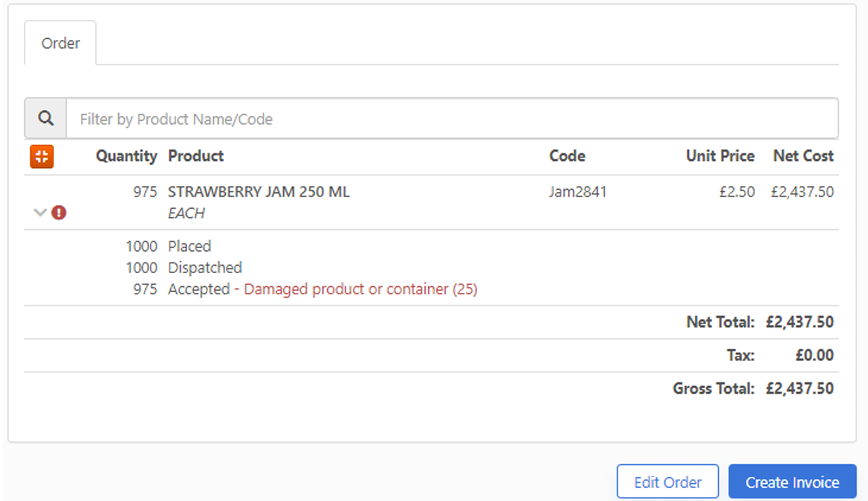This screenshot has height=501, width=868.
Task: Focus the Filter by Product Name/Code field
Action: tap(451, 119)
